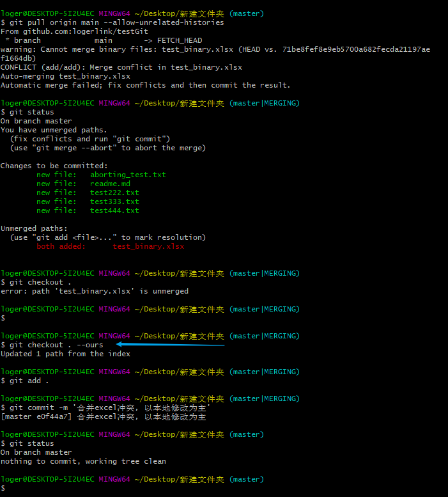Click the green 'test222.txt' file name
The height and width of the screenshot is (497, 448).
coord(114,193)
